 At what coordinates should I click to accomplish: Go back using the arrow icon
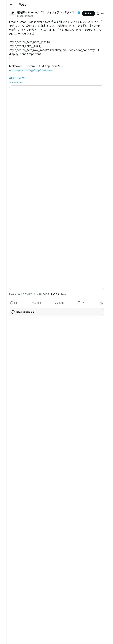11,5
